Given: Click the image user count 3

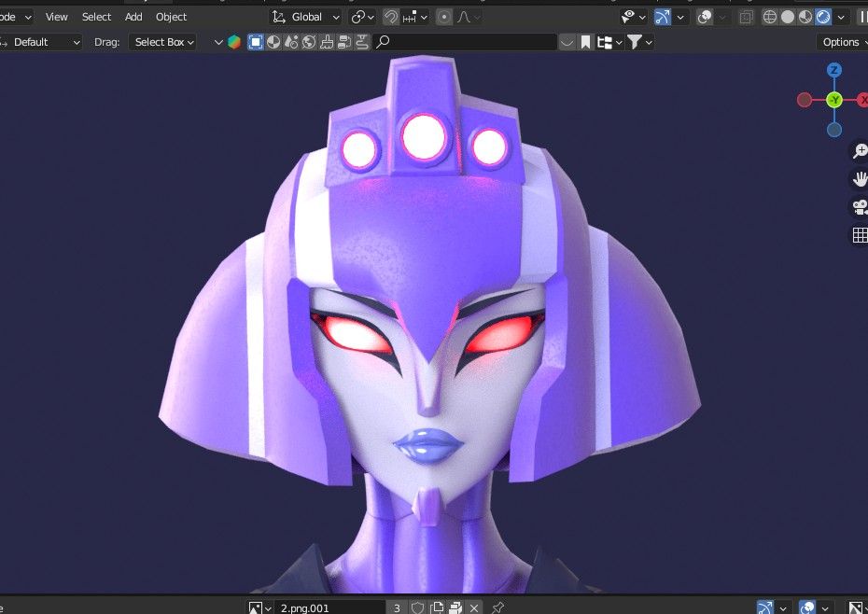Looking at the screenshot, I should (397, 607).
